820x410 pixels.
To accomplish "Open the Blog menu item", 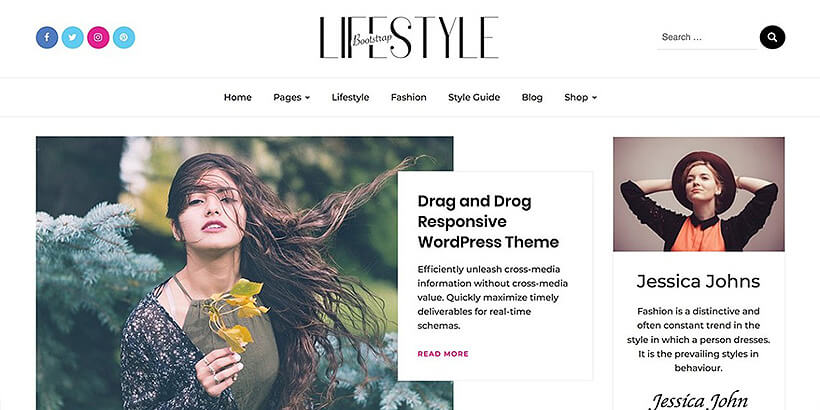I will point(532,97).
